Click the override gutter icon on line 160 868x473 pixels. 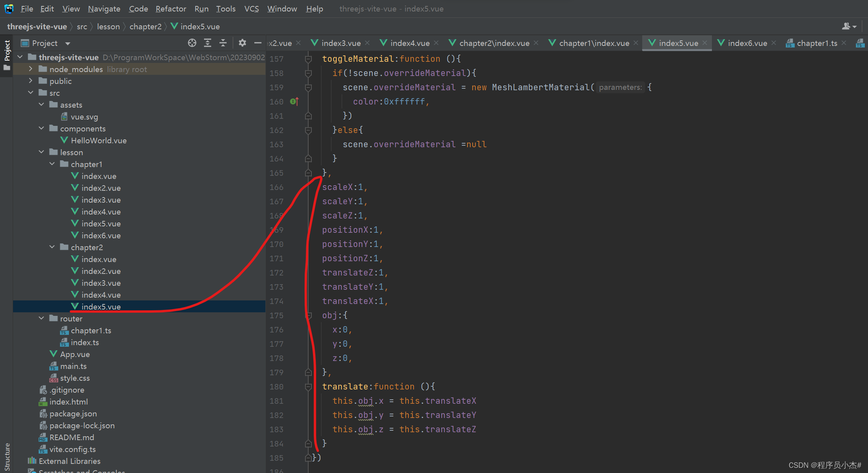pos(294,102)
